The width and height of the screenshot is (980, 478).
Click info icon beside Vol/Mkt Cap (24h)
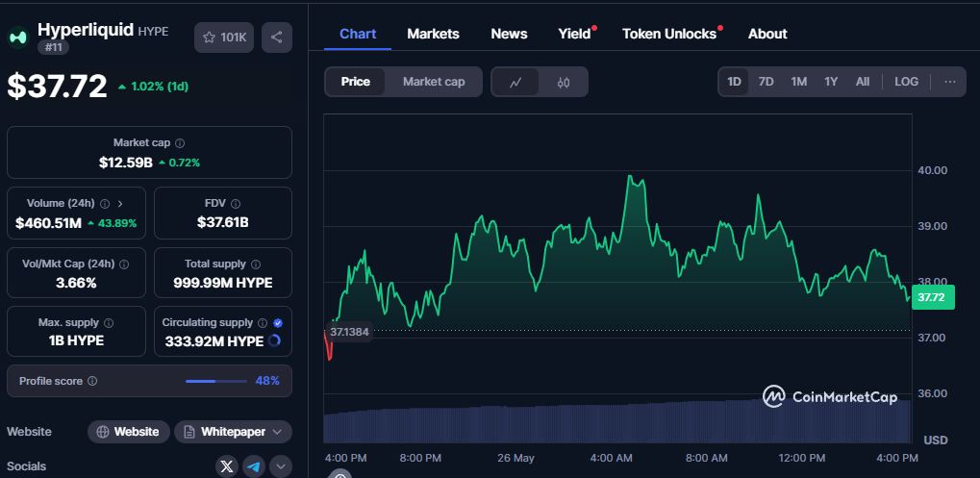point(124,264)
